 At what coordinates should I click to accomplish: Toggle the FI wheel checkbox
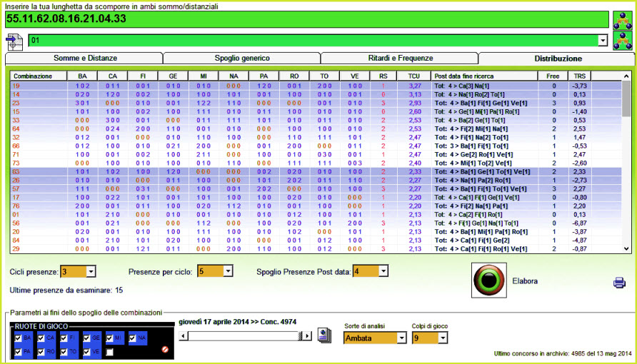tap(64, 338)
